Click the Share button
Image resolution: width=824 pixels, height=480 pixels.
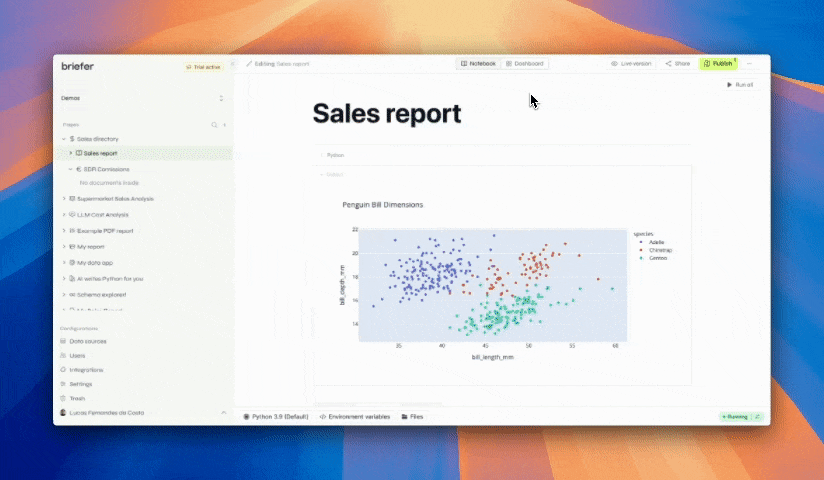(x=678, y=64)
